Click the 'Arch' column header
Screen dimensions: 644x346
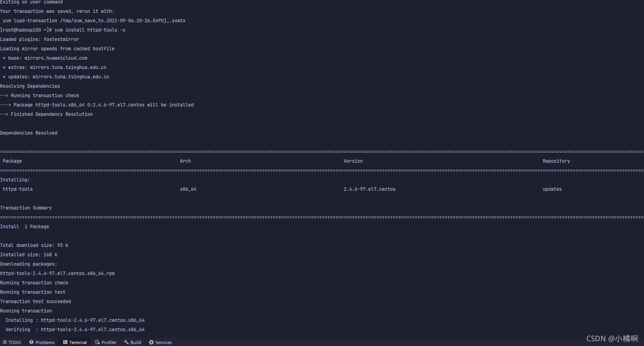coord(185,161)
